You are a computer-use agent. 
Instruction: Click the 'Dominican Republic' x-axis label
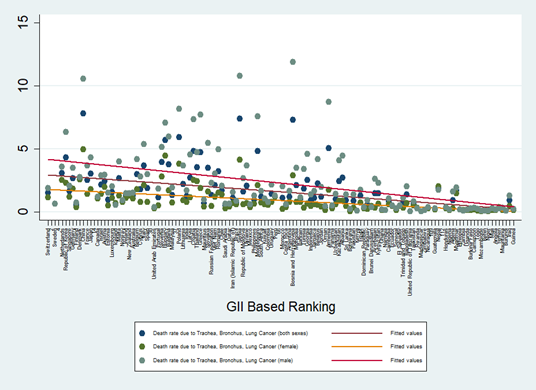(x=364, y=252)
